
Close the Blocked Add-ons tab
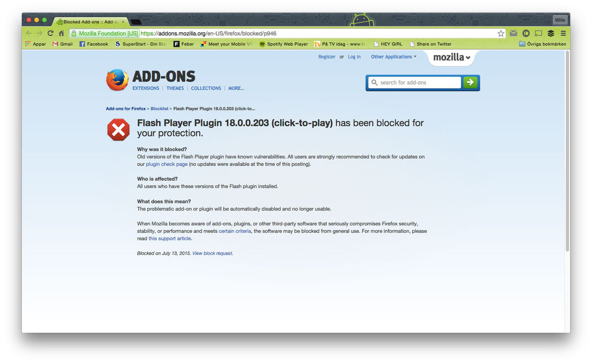coord(123,21)
